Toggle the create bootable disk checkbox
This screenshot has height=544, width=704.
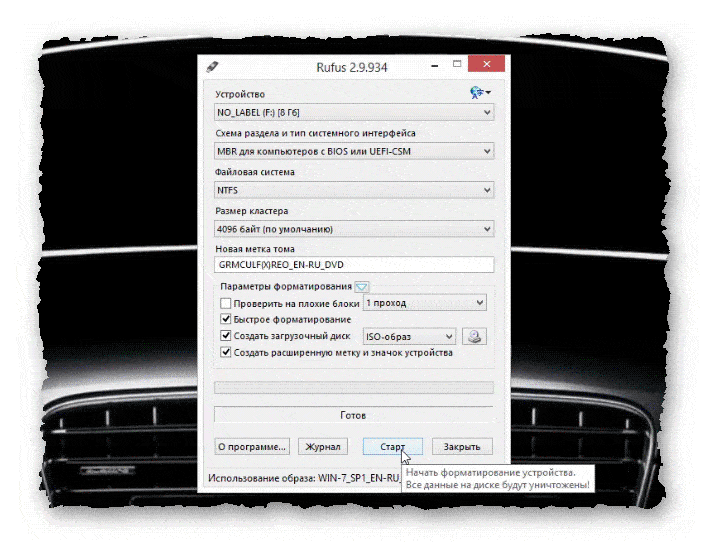coord(226,336)
